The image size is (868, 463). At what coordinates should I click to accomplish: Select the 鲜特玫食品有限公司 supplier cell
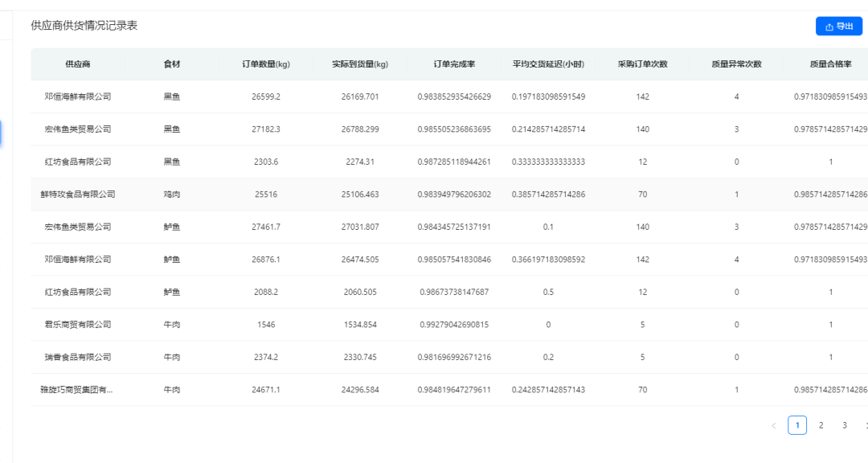tap(78, 195)
